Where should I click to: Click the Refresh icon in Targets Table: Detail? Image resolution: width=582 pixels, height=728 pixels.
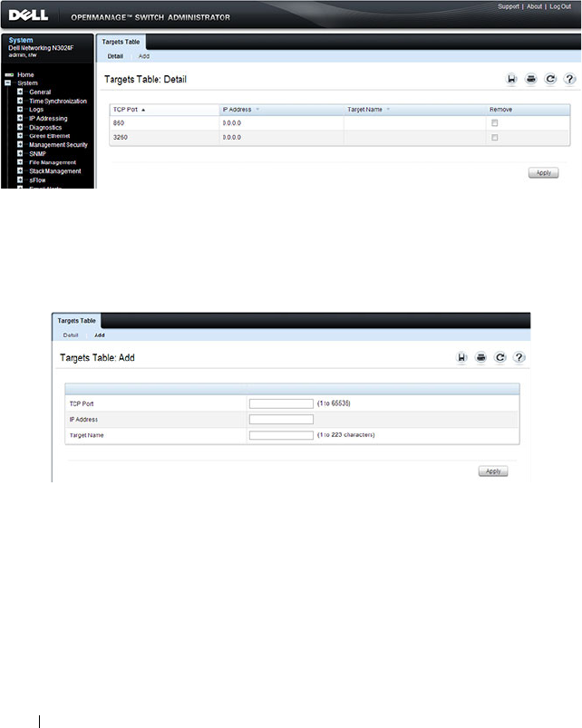click(550, 79)
